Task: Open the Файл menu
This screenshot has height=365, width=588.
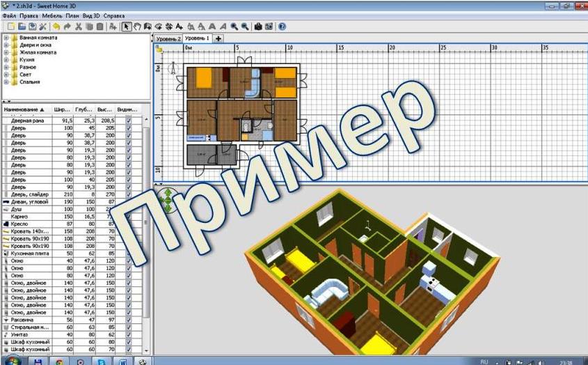Action: click(x=9, y=16)
